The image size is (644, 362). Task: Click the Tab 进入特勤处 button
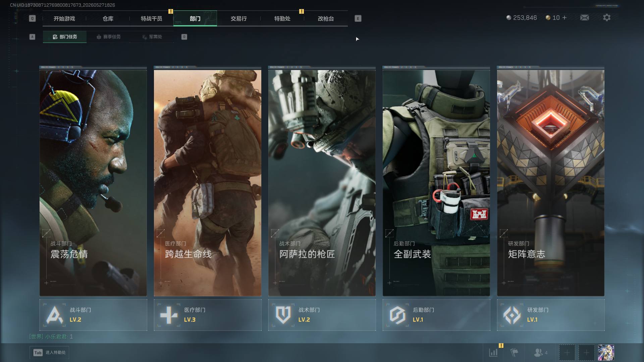(49, 353)
